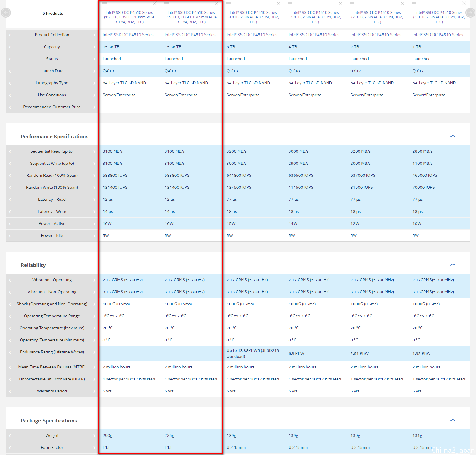The width and height of the screenshot is (476, 455).
Task: Open the 2.0TB 2.5in product title link
Action: pyautogui.click(x=377, y=17)
